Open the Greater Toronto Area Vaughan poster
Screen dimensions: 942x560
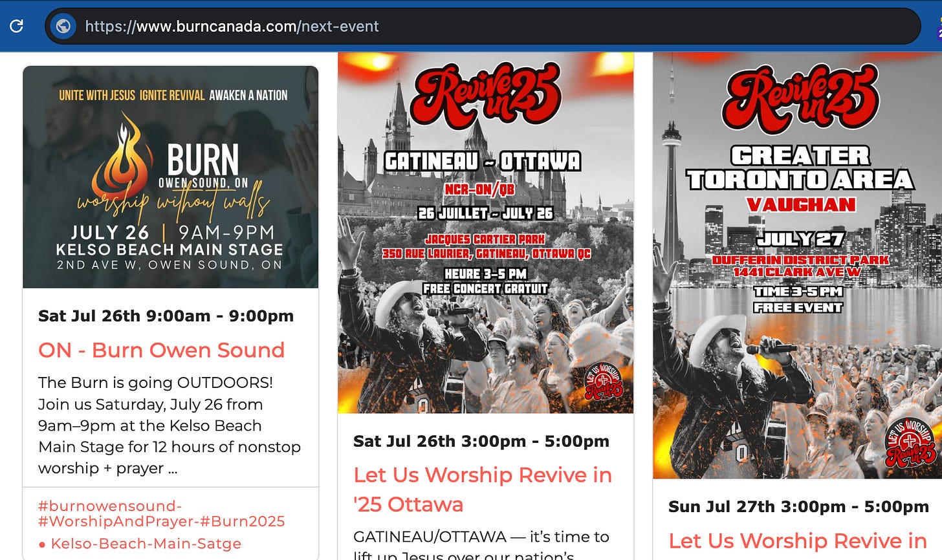click(x=797, y=265)
